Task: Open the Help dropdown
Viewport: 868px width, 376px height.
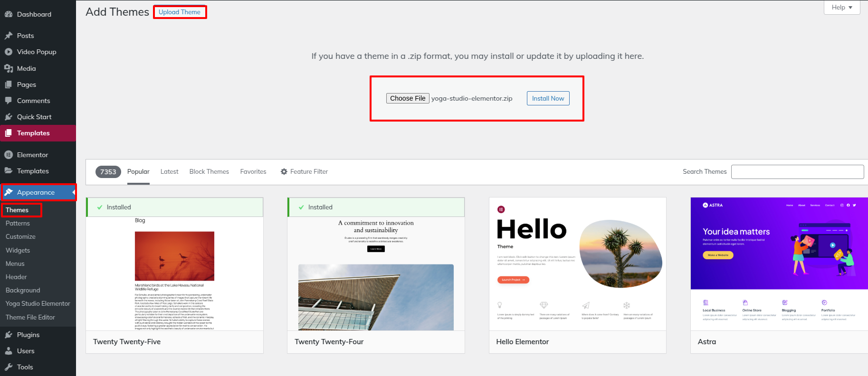Action: click(842, 7)
